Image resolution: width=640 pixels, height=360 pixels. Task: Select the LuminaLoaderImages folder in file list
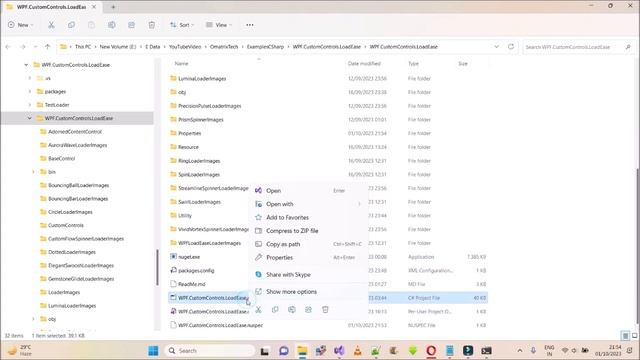(202, 78)
